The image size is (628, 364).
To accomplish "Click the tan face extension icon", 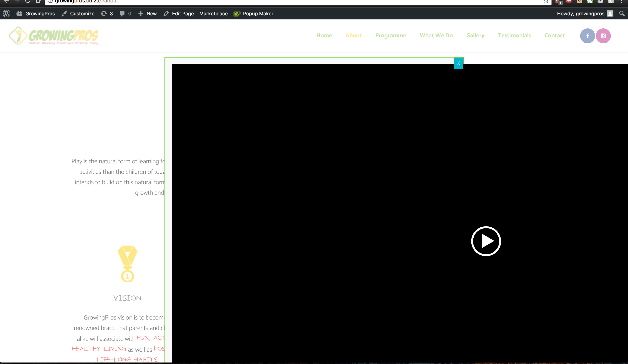I will 579,1.
